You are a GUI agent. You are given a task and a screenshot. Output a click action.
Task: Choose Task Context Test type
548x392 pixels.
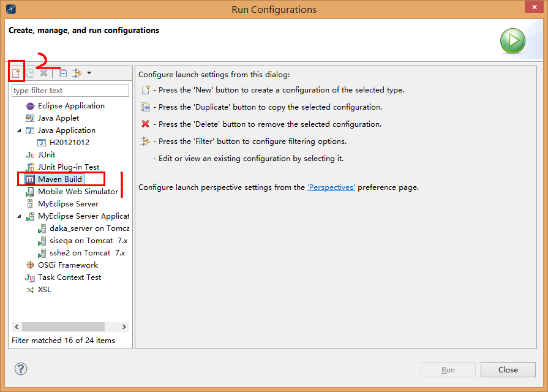70,277
